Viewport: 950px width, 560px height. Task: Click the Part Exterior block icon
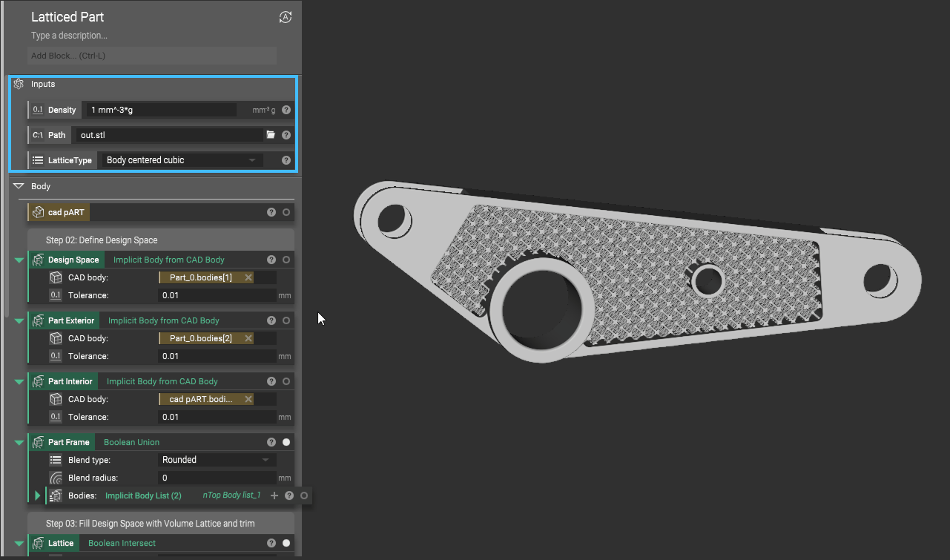point(38,320)
